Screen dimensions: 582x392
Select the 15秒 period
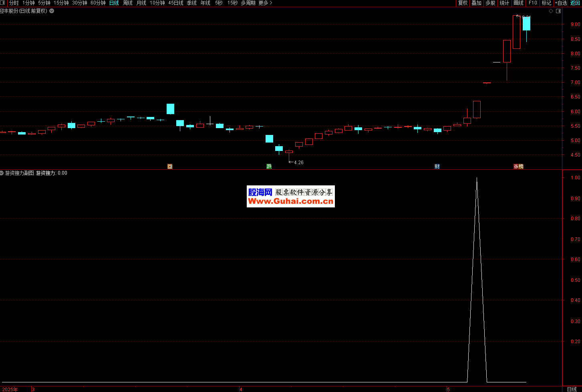click(232, 3)
